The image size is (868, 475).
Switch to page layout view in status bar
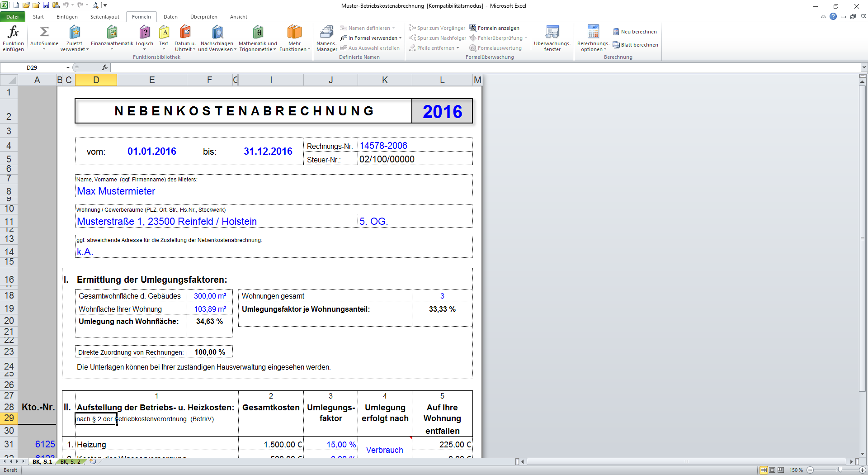click(x=772, y=470)
